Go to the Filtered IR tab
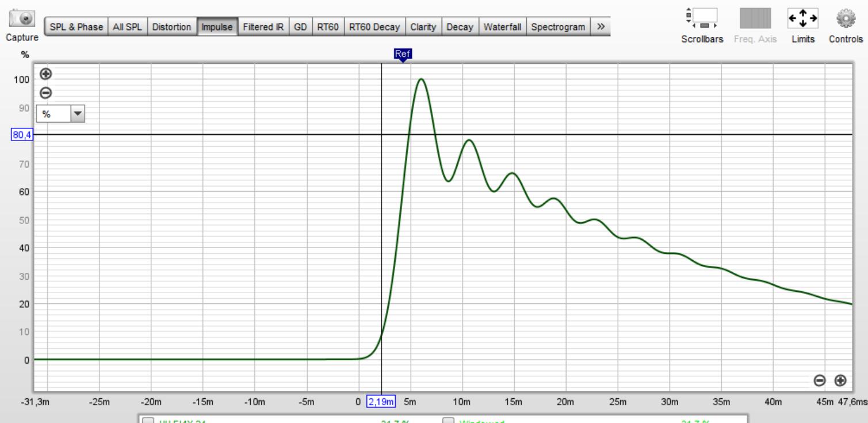 265,27
